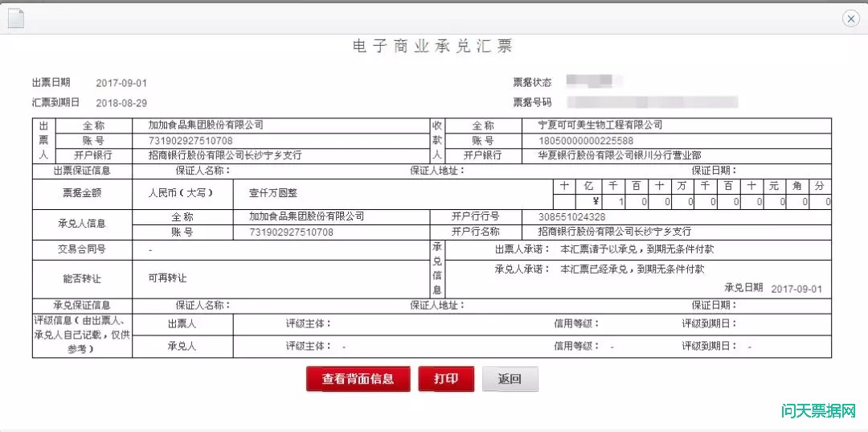Click the red 打印 button
Viewport: 868px width, 432px height.
click(446, 380)
